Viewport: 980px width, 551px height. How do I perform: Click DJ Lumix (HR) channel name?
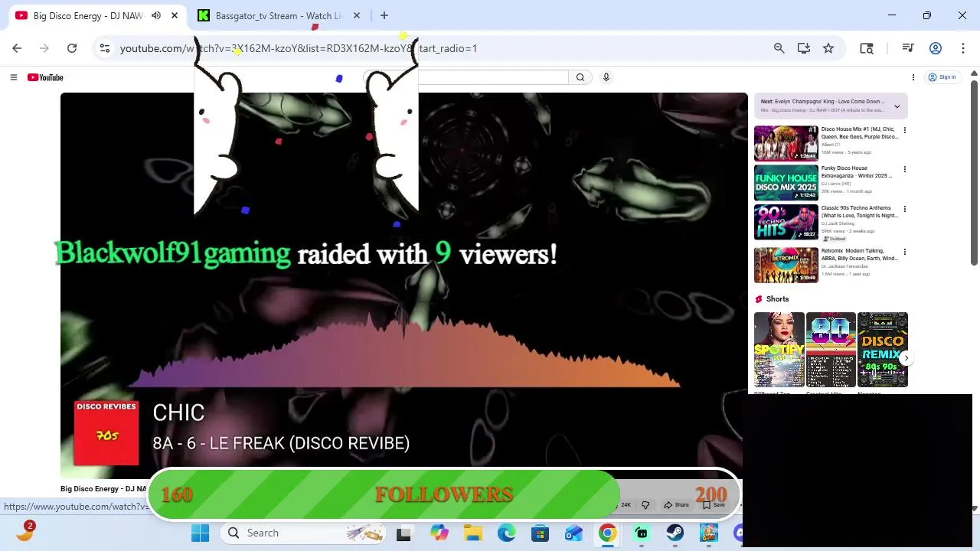click(836, 184)
